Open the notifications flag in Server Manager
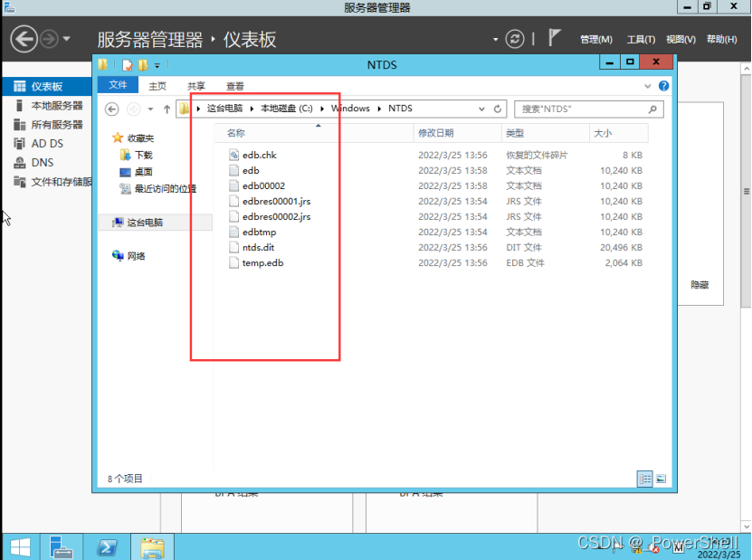 (x=555, y=38)
